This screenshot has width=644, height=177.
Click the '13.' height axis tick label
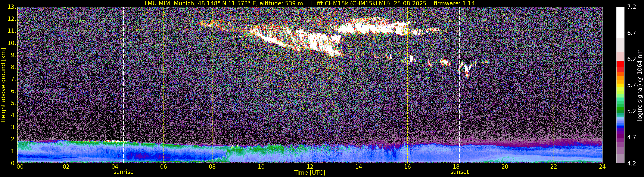12,7
